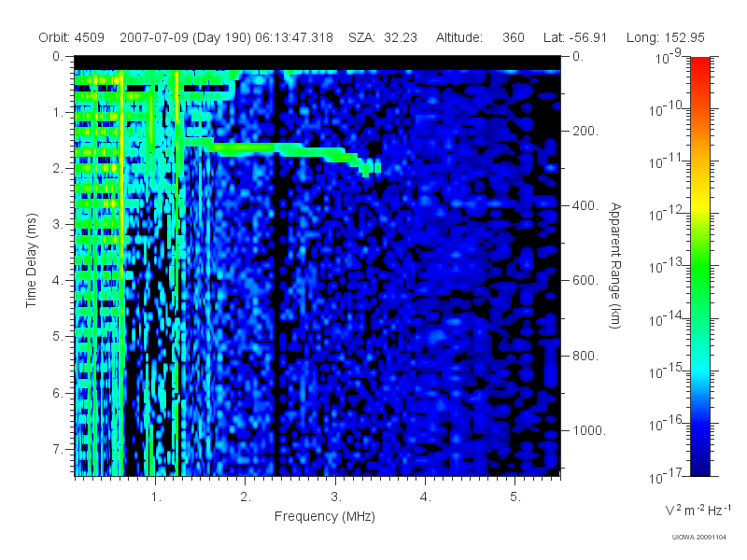
Task: Select the Lat: -56.91 label
Action: coord(575,37)
